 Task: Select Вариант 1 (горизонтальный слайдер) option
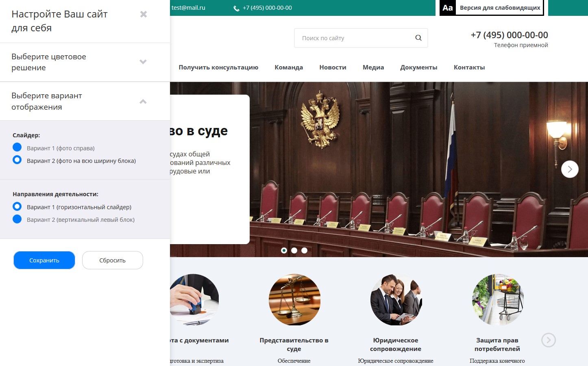[17, 207]
